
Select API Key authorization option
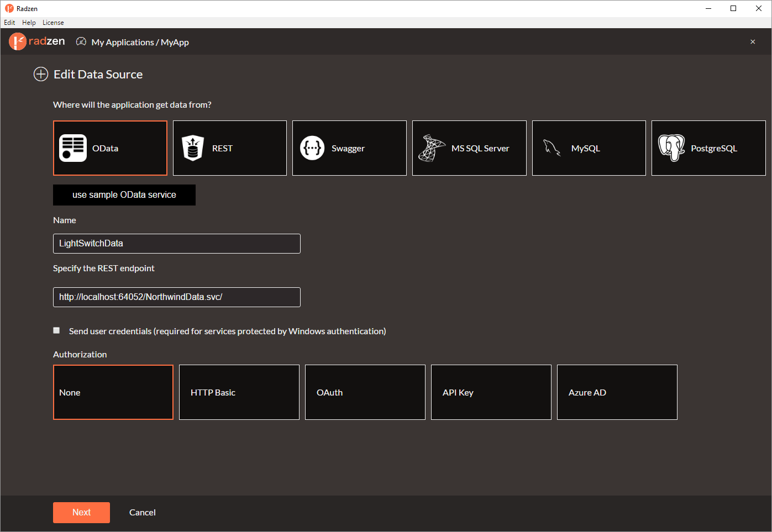(491, 392)
